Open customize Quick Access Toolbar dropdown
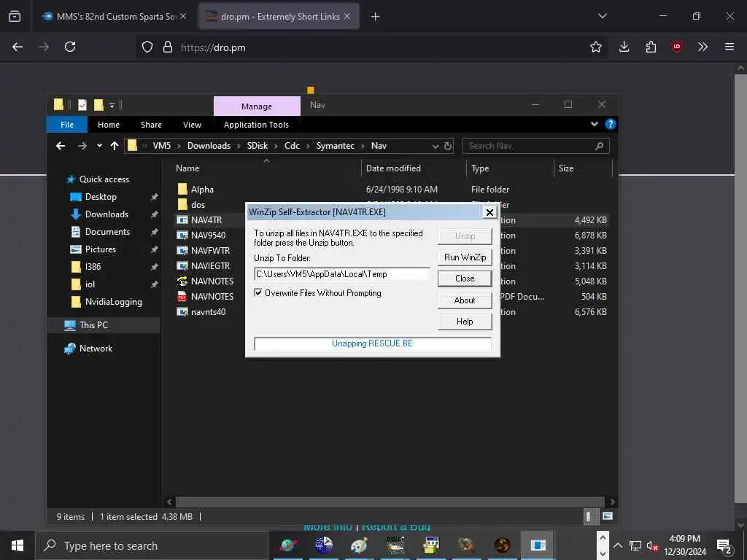Image resolution: width=747 pixels, height=560 pixels. click(x=112, y=105)
